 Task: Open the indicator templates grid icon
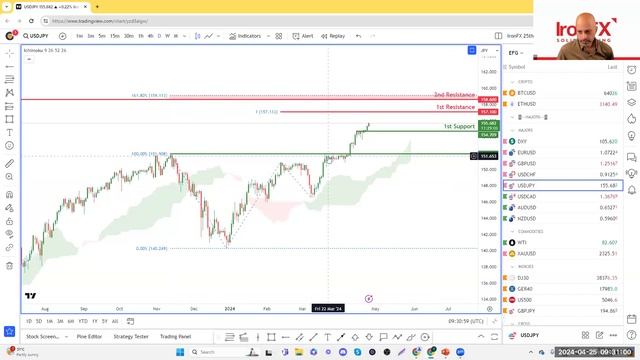[279, 36]
